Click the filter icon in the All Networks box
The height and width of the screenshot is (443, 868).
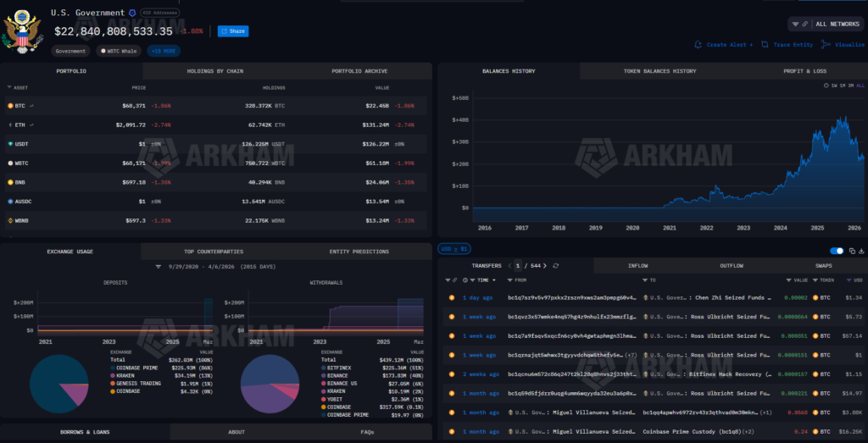[795, 25]
